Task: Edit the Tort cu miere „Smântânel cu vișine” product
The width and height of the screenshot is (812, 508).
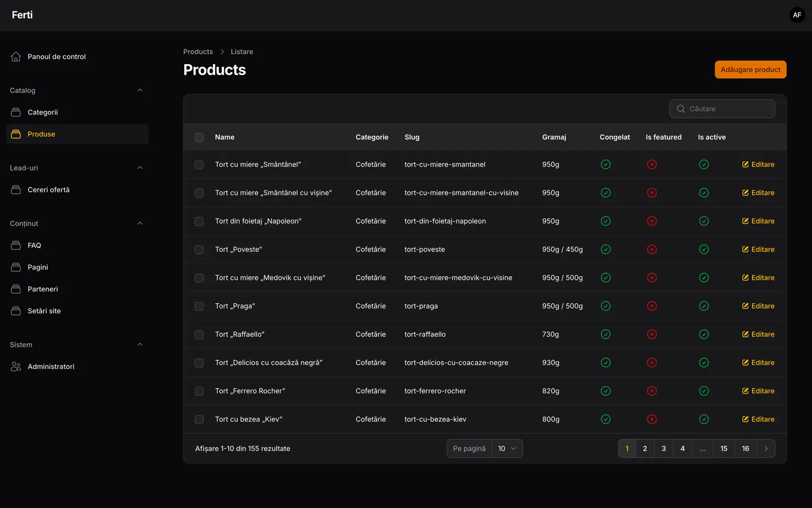Action: pos(758,193)
